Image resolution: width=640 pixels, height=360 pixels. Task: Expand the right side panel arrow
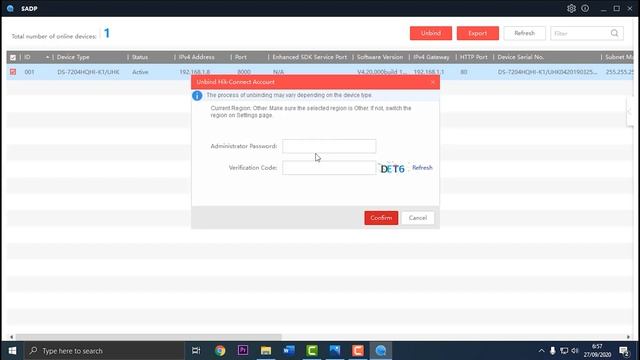629,111
